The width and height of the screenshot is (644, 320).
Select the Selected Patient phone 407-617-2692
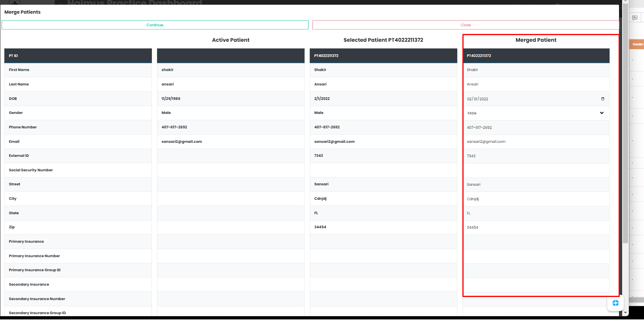pyautogui.click(x=327, y=127)
